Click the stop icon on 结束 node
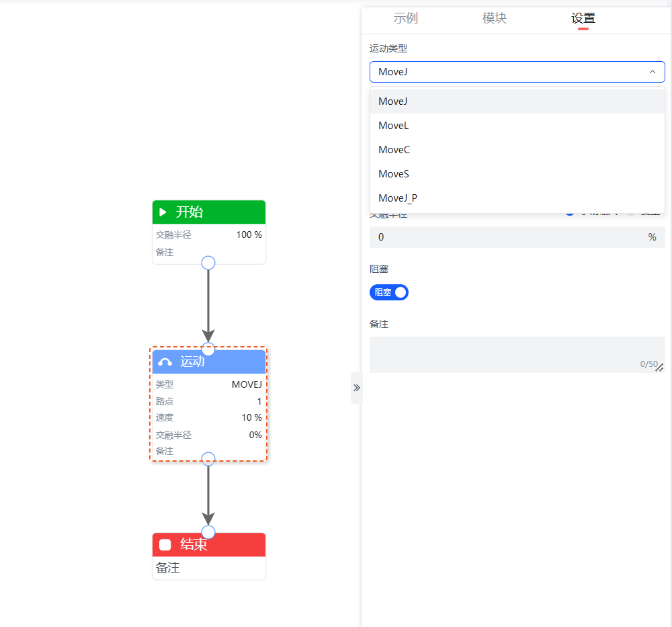The height and width of the screenshot is (627, 672). 165,544
